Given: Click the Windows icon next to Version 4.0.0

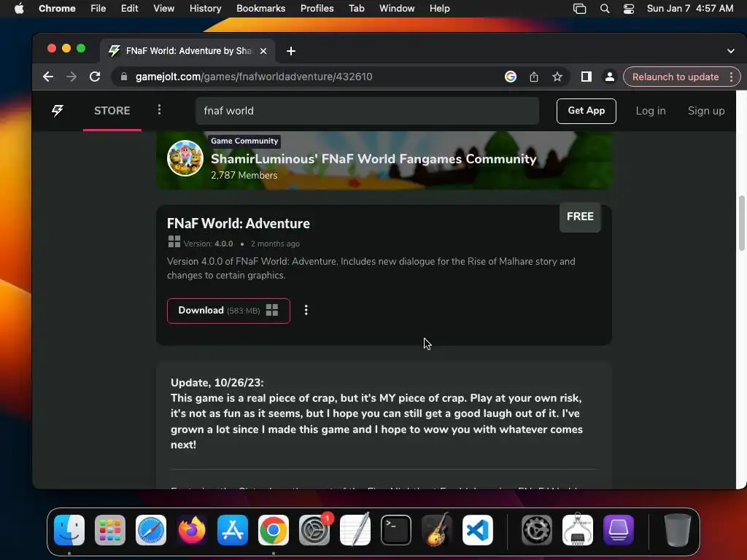Looking at the screenshot, I should pos(174,242).
